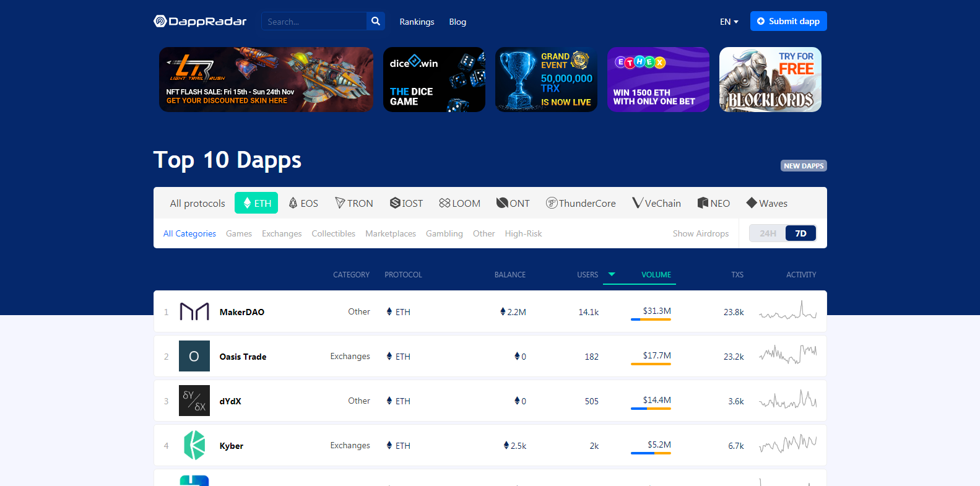Open Kyber activity sparkline chart
Viewport: 980px width, 486px height.
[x=788, y=443]
